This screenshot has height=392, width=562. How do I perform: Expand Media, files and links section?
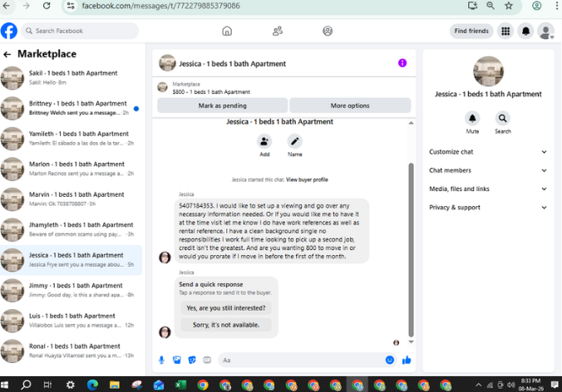(488, 189)
